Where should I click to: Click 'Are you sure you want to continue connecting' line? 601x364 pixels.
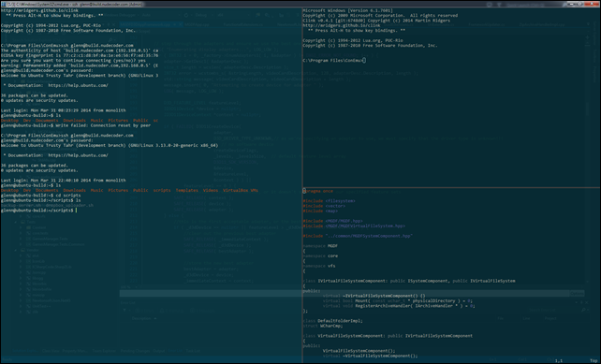point(74,61)
